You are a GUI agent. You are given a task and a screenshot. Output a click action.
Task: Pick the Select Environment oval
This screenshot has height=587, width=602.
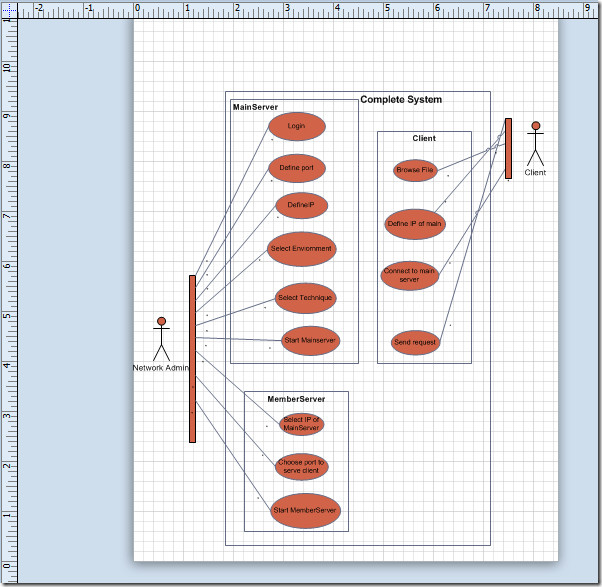(301, 248)
